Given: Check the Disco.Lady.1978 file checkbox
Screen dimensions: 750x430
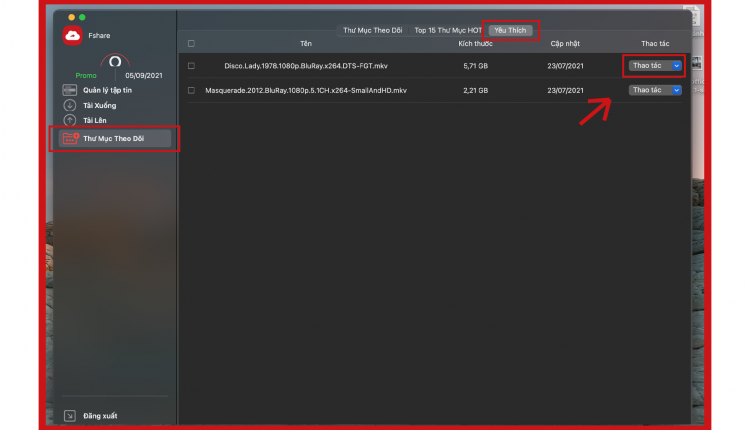Looking at the screenshot, I should [191, 66].
